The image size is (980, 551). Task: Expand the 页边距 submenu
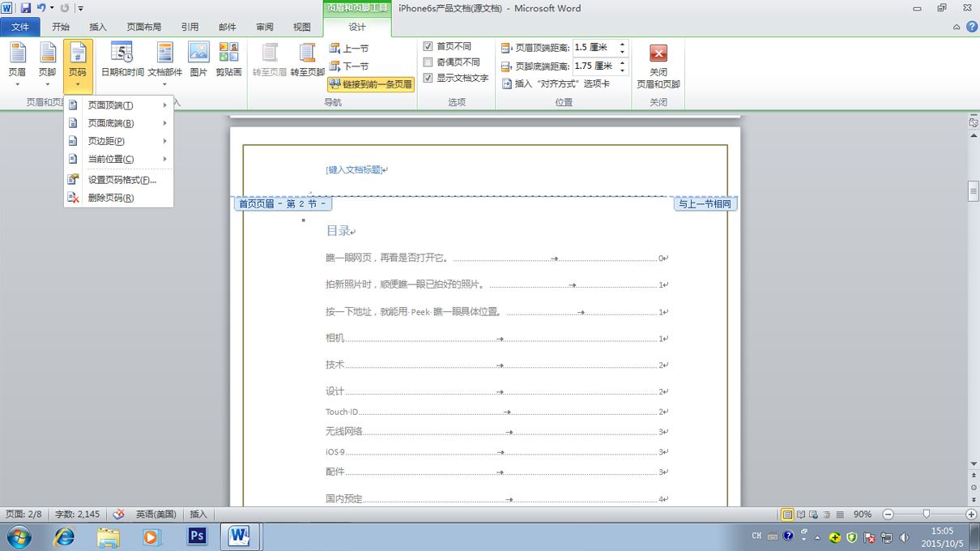[119, 141]
